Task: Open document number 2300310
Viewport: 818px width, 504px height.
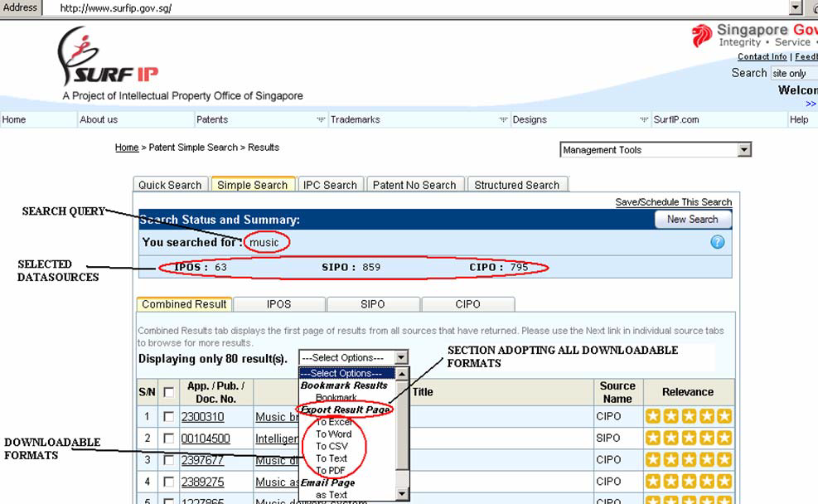Action: coord(203,417)
